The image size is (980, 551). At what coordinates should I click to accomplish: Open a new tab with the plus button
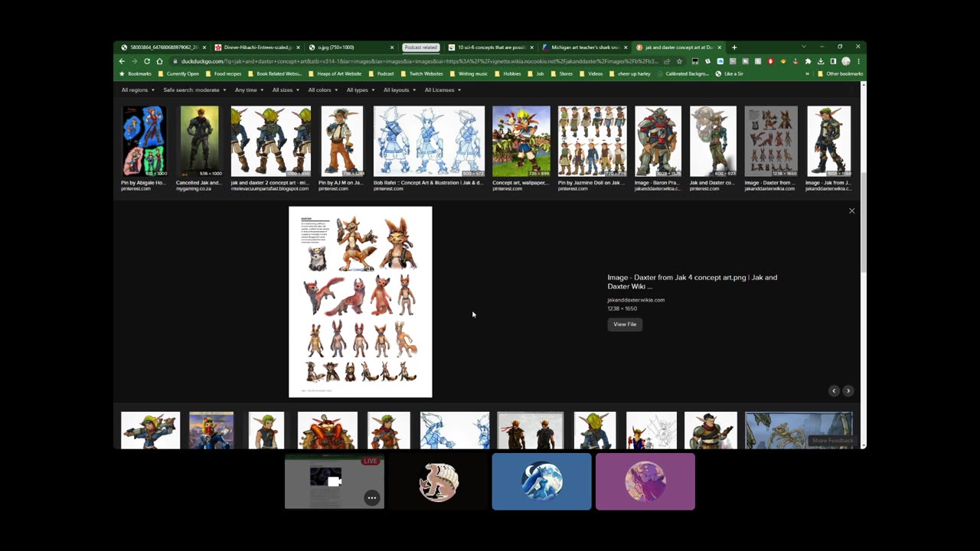pos(734,47)
